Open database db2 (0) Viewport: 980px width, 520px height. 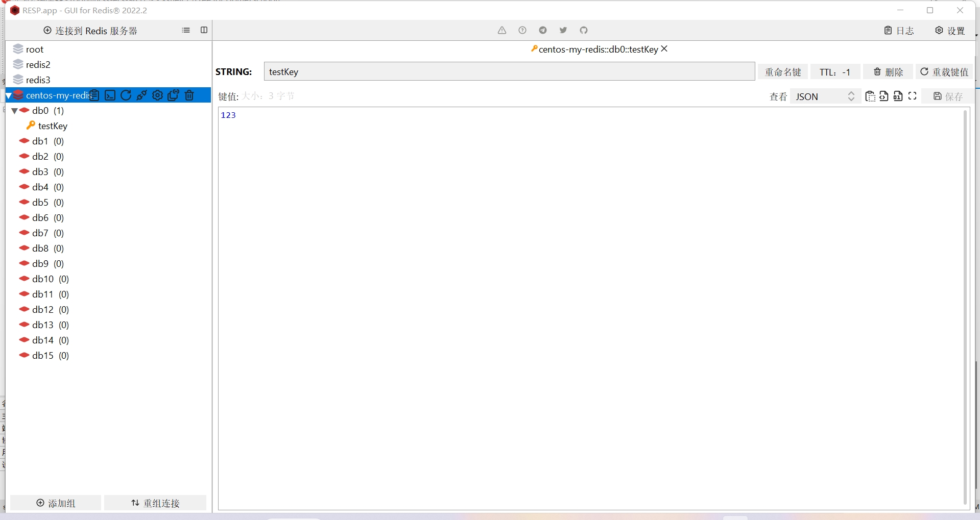point(48,157)
